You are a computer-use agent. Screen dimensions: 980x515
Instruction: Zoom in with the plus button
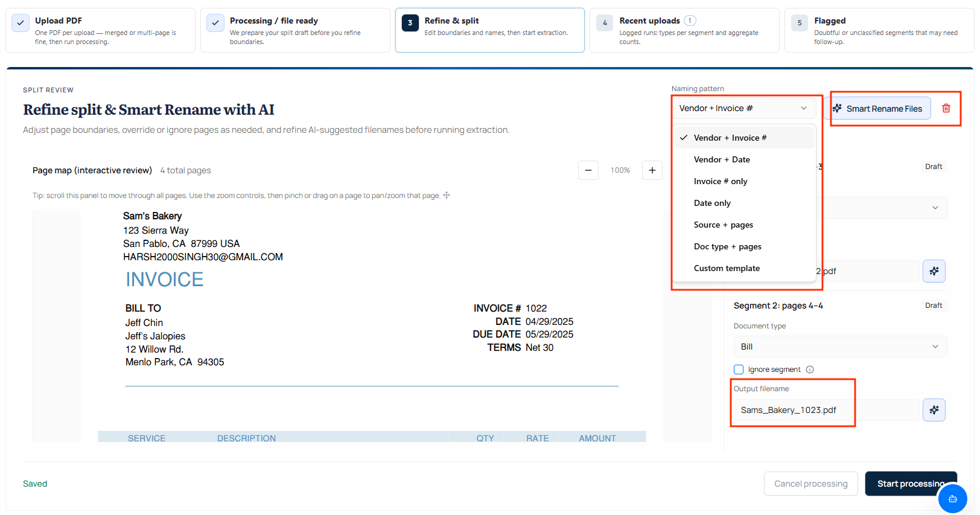[x=652, y=170]
